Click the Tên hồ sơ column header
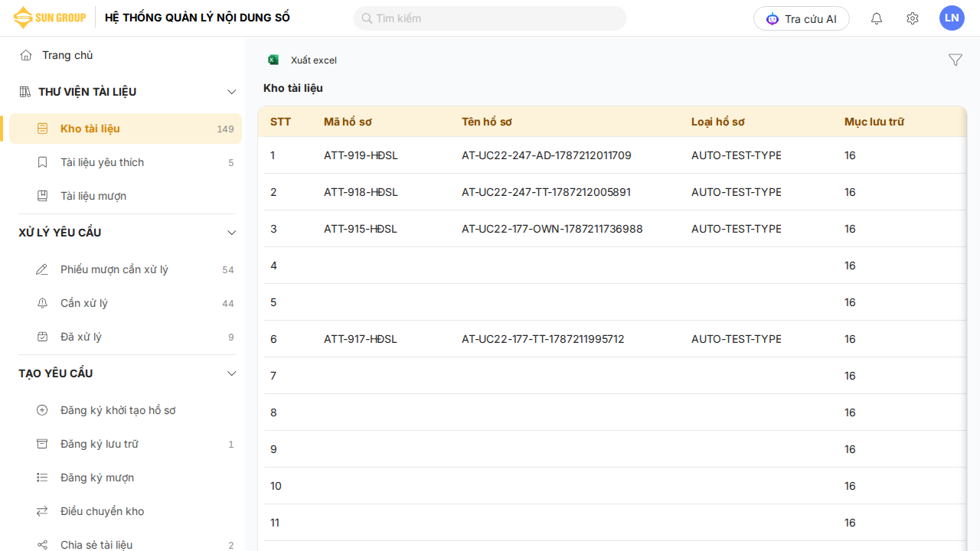Image resolution: width=980 pixels, height=551 pixels. point(487,122)
